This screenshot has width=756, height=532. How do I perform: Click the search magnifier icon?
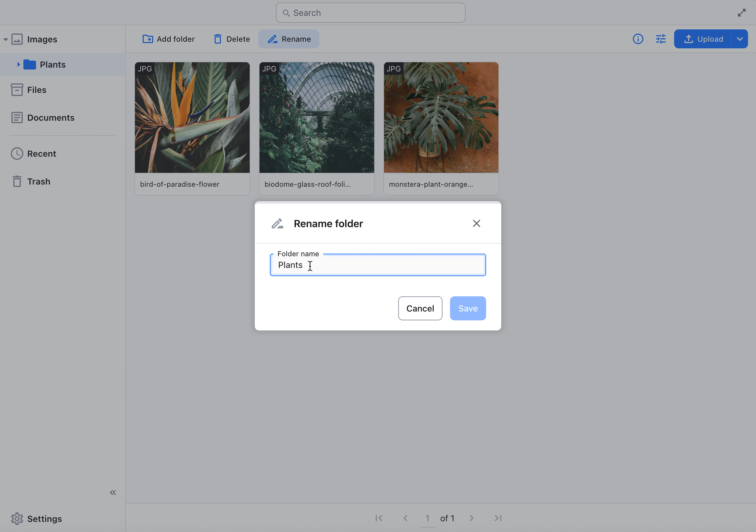tap(286, 13)
